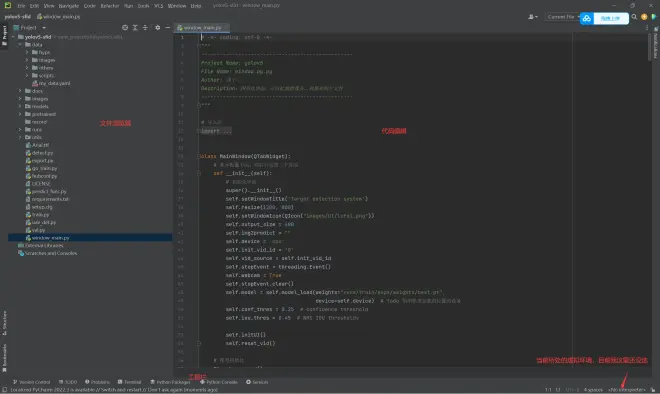Open Version Control tool window
This screenshot has height=394, width=660.
32,382
